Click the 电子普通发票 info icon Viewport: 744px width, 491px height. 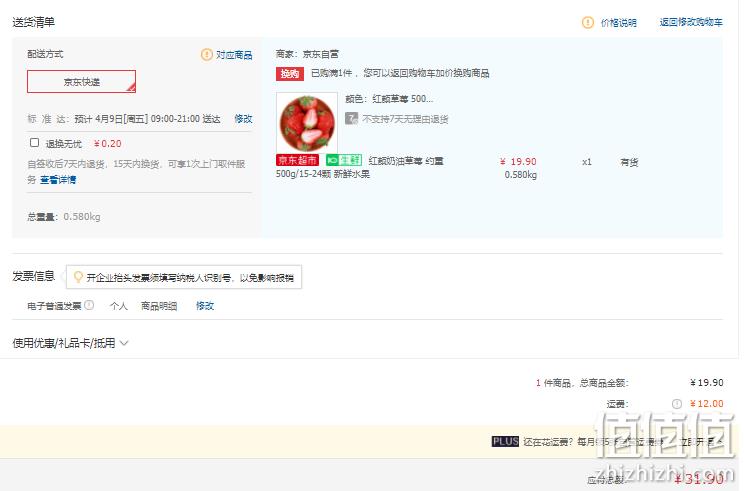(89, 305)
